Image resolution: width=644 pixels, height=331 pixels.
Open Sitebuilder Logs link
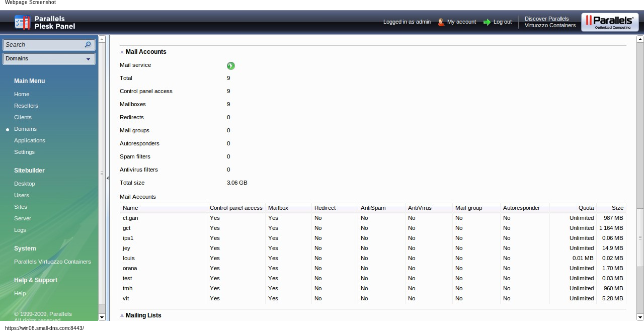[x=20, y=230]
